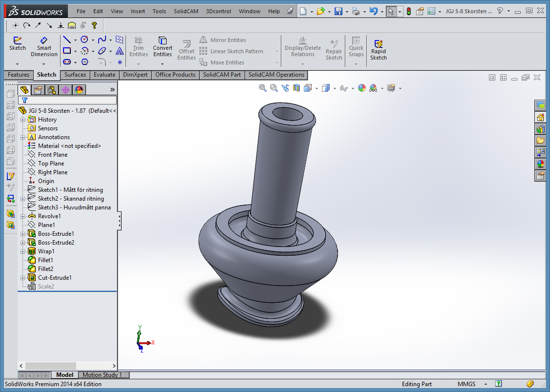The image size is (550, 392).
Task: Click the Zoom to Fit icon
Action: pyautogui.click(x=262, y=88)
